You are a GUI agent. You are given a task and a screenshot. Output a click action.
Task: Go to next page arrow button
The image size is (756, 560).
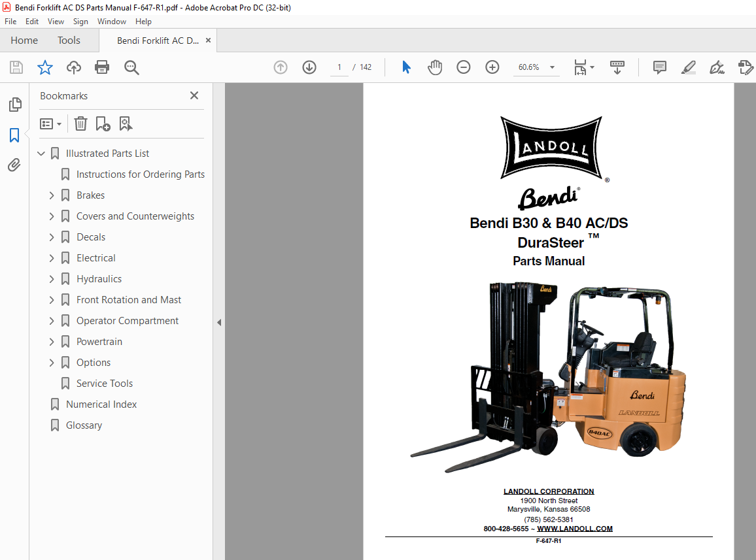(309, 67)
